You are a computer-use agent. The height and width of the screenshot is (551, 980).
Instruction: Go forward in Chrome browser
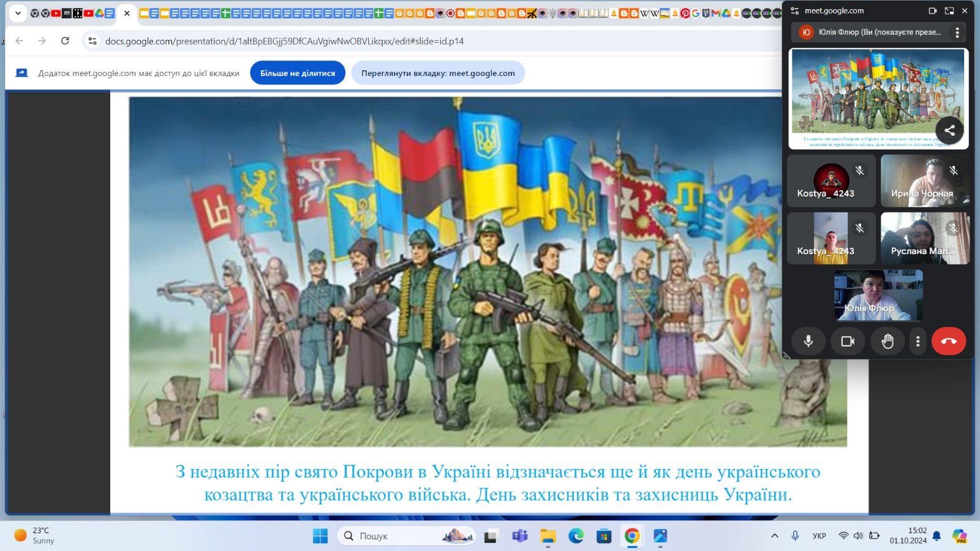[x=42, y=41]
